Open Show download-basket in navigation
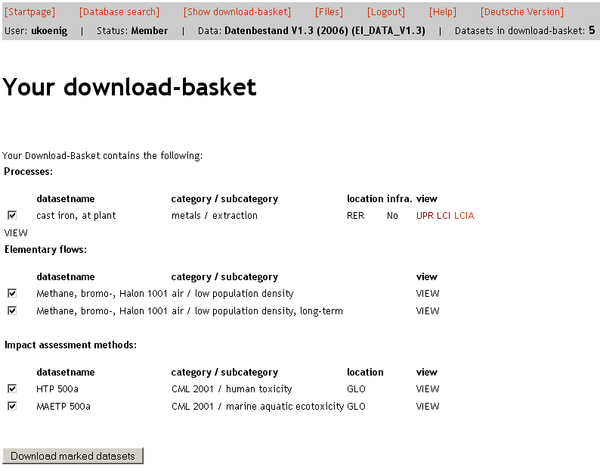This screenshot has height=471, width=600. (x=238, y=12)
